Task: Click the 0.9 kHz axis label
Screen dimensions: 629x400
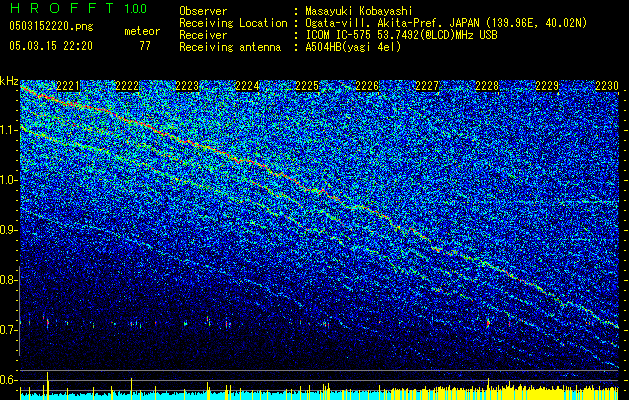Action: [x=8, y=230]
